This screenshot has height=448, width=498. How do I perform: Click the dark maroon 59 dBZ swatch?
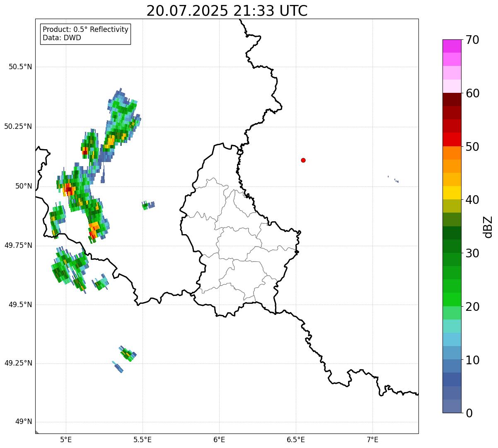(x=452, y=99)
